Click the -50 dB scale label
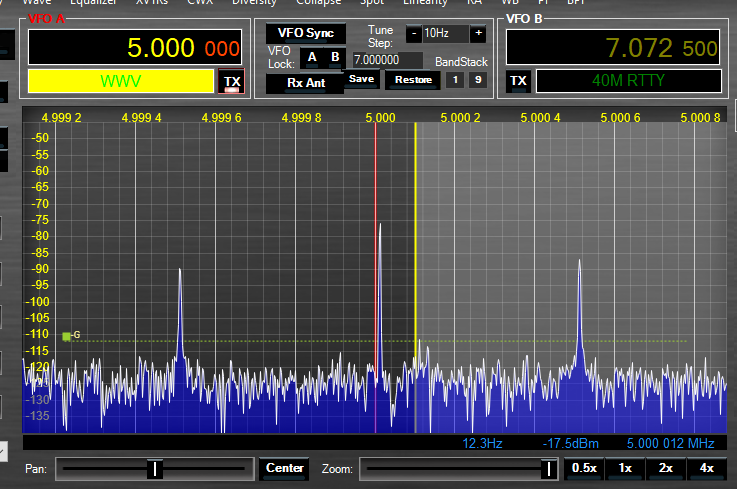This screenshot has height=489, width=737. [40, 138]
